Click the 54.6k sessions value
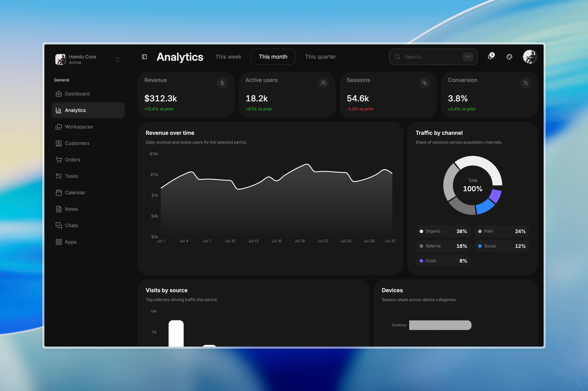 [x=358, y=98]
